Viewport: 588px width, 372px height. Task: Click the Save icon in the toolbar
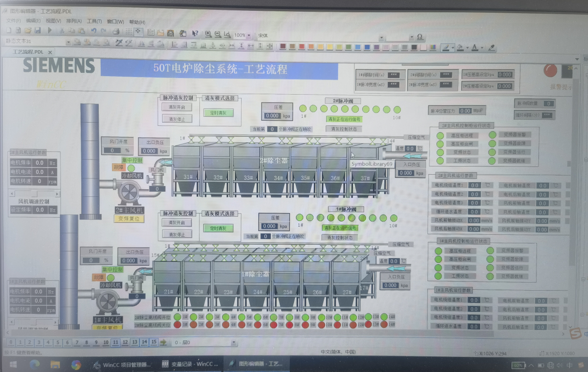[x=37, y=31]
